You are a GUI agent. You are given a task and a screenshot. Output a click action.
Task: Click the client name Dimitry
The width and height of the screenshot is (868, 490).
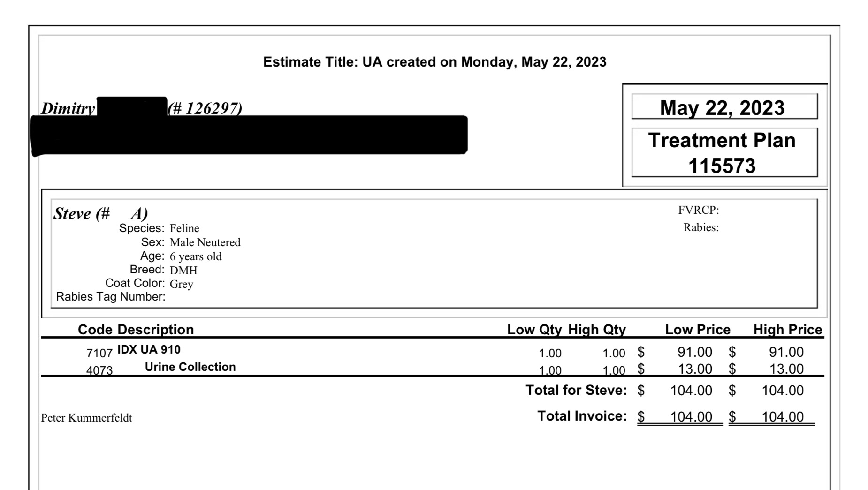68,108
